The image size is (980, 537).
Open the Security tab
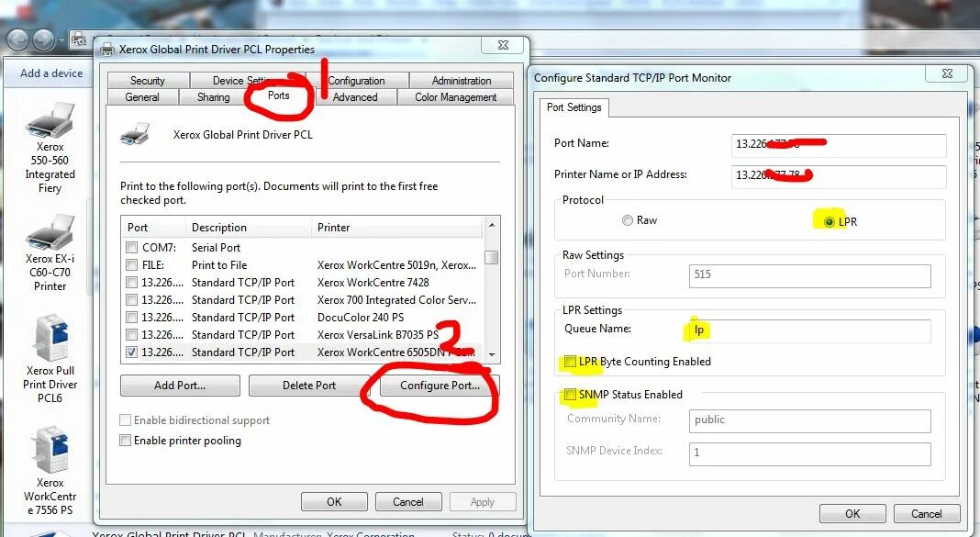pos(148,81)
